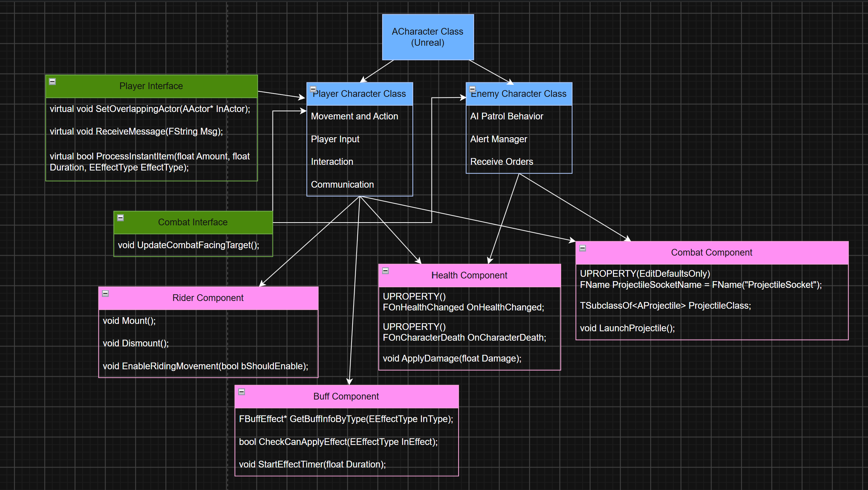The image size is (868, 490).
Task: Click the ProcessInstantItem method row
Action: coord(152,162)
